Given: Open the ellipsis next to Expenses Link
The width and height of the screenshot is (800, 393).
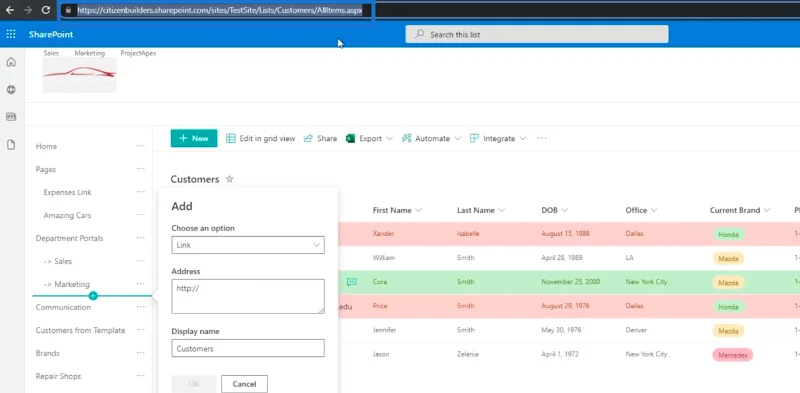Looking at the screenshot, I should [141, 192].
